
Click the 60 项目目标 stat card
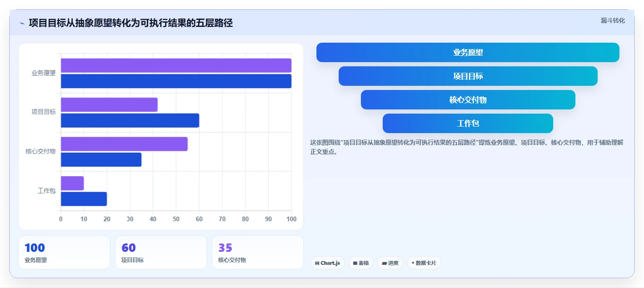(161, 252)
